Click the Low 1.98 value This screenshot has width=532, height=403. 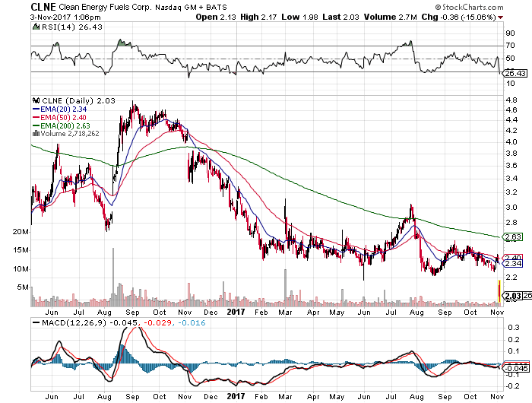[299, 17]
